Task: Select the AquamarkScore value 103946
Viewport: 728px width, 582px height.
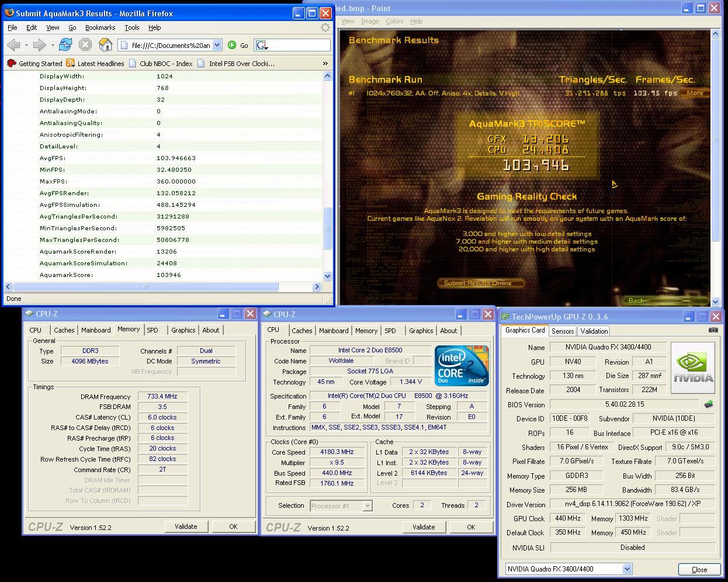Action: tap(169, 275)
